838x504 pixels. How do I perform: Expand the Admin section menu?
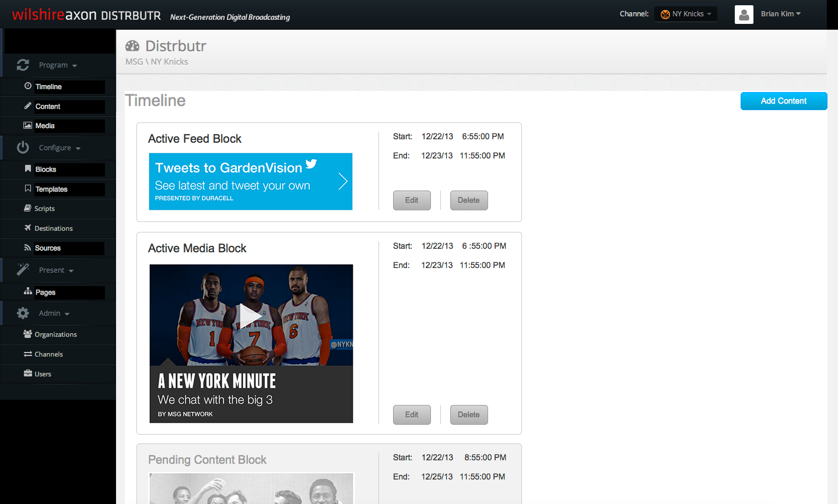pyautogui.click(x=54, y=313)
